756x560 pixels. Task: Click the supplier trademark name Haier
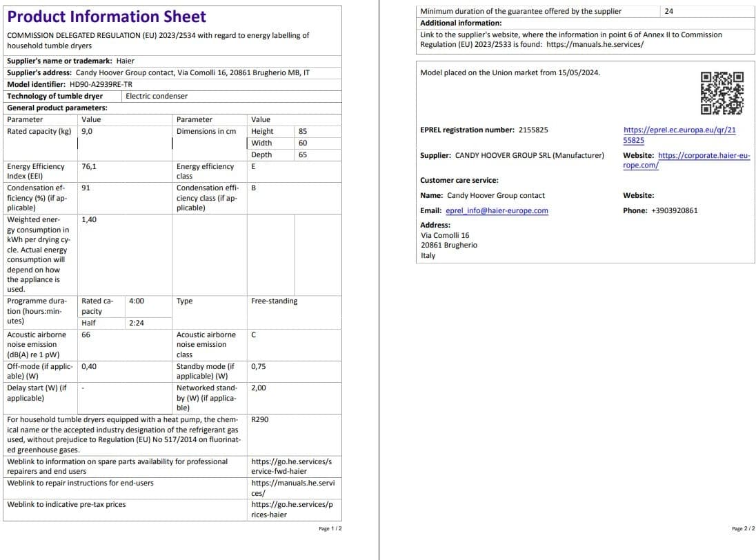coord(126,61)
